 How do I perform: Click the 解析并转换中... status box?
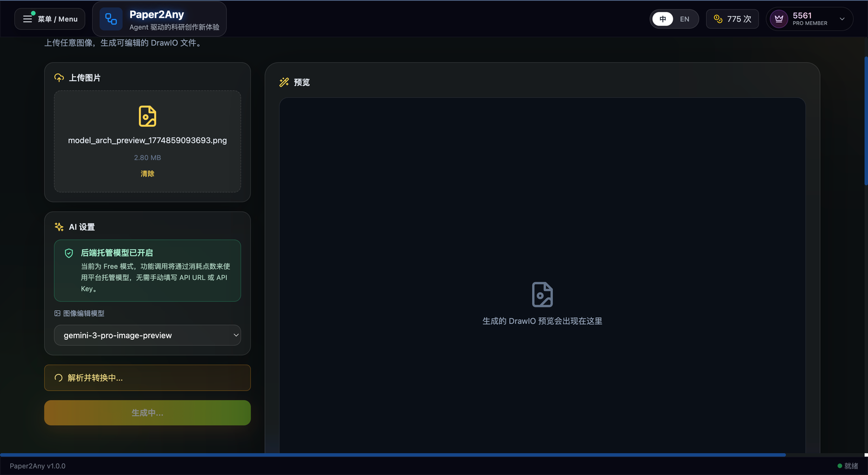click(148, 378)
